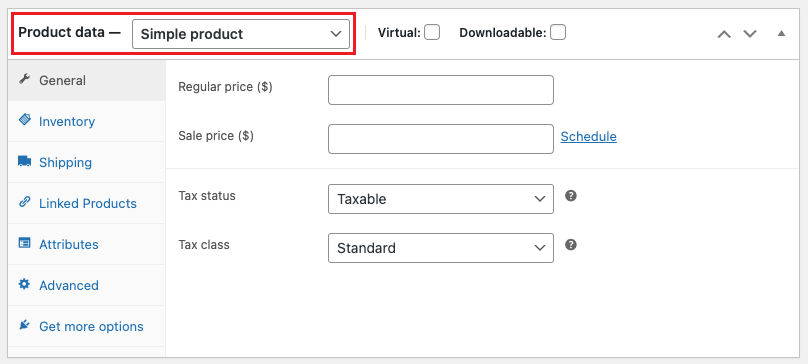Image resolution: width=808 pixels, height=364 pixels.
Task: Switch to the Inventory tab
Action: point(87,122)
